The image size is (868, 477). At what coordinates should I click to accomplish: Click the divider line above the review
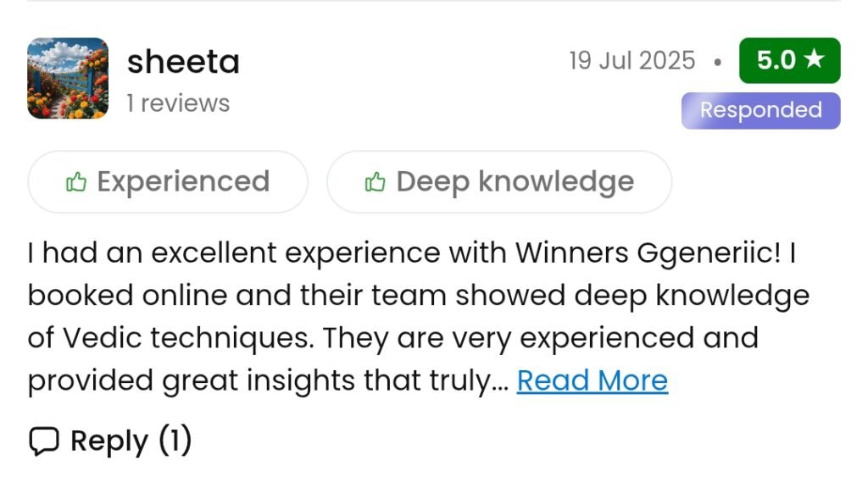pyautogui.click(x=434, y=2)
